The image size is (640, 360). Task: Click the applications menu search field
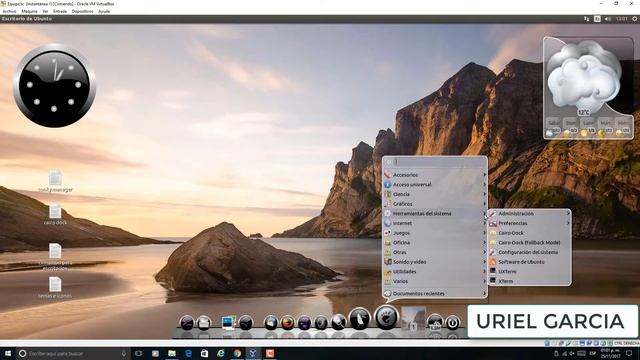435,162
